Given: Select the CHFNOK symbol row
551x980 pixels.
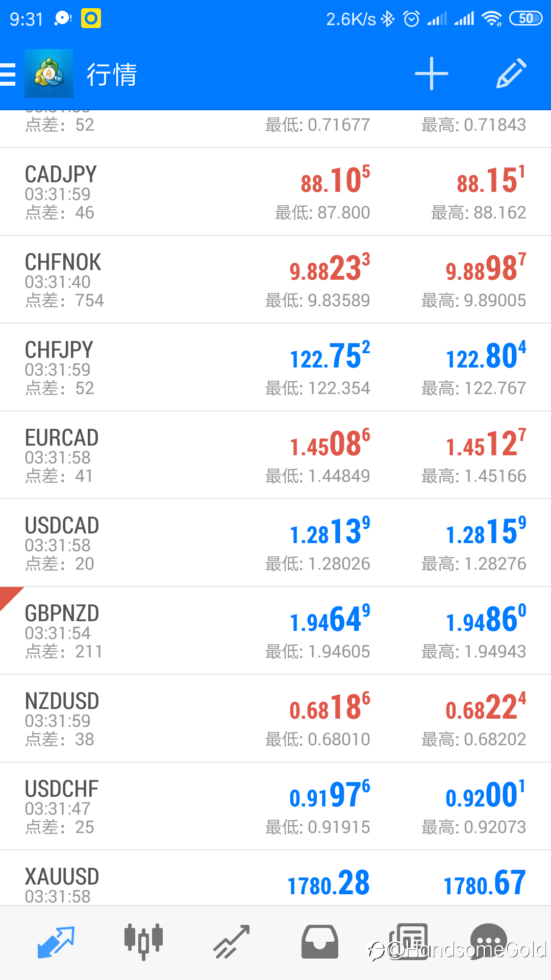Looking at the screenshot, I should [275, 280].
